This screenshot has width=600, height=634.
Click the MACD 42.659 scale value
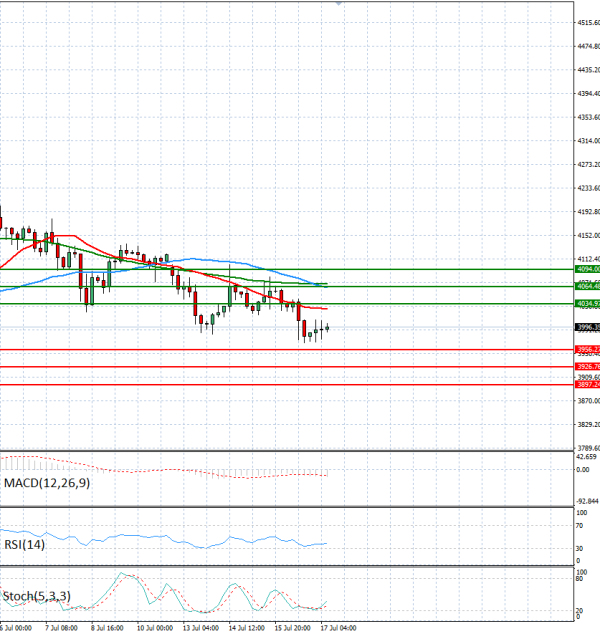(586, 457)
